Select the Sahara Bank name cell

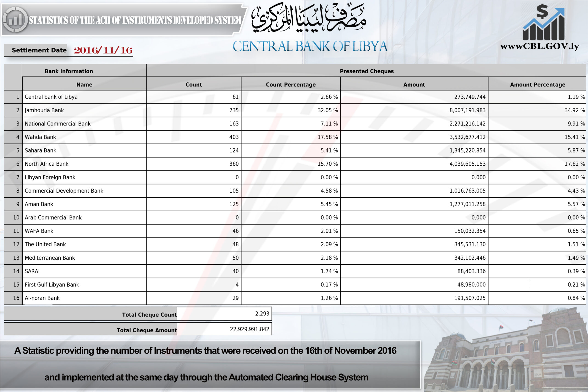[84, 150]
